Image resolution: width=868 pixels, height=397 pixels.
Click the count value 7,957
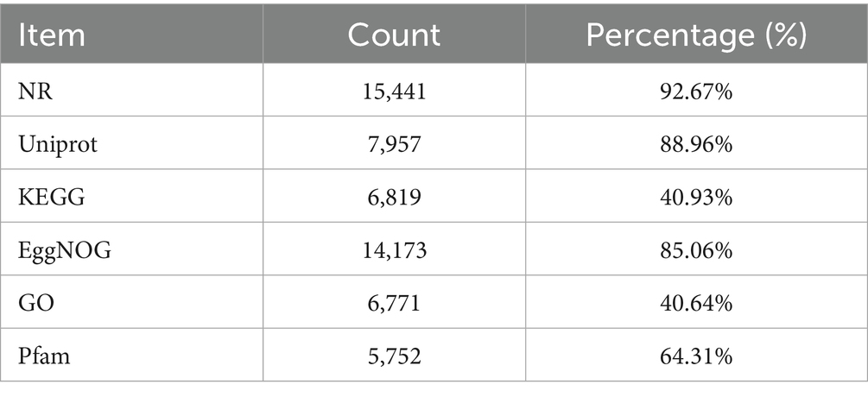pos(394,145)
